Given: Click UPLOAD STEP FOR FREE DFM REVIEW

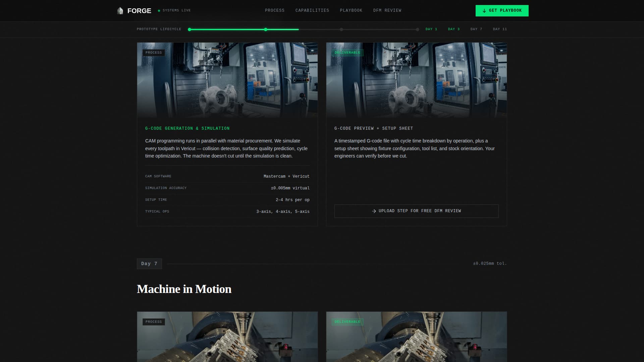Looking at the screenshot, I should pyautogui.click(x=416, y=211).
